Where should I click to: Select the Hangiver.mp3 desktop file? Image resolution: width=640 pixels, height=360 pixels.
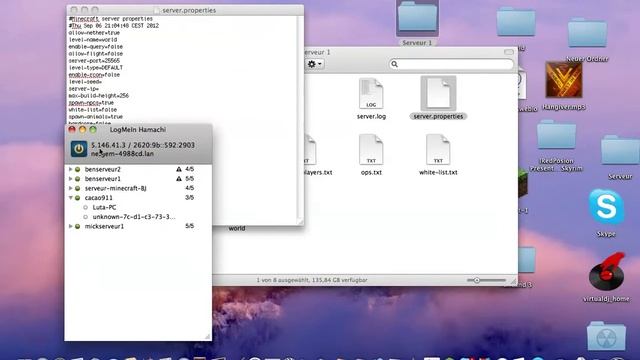[x=564, y=80]
